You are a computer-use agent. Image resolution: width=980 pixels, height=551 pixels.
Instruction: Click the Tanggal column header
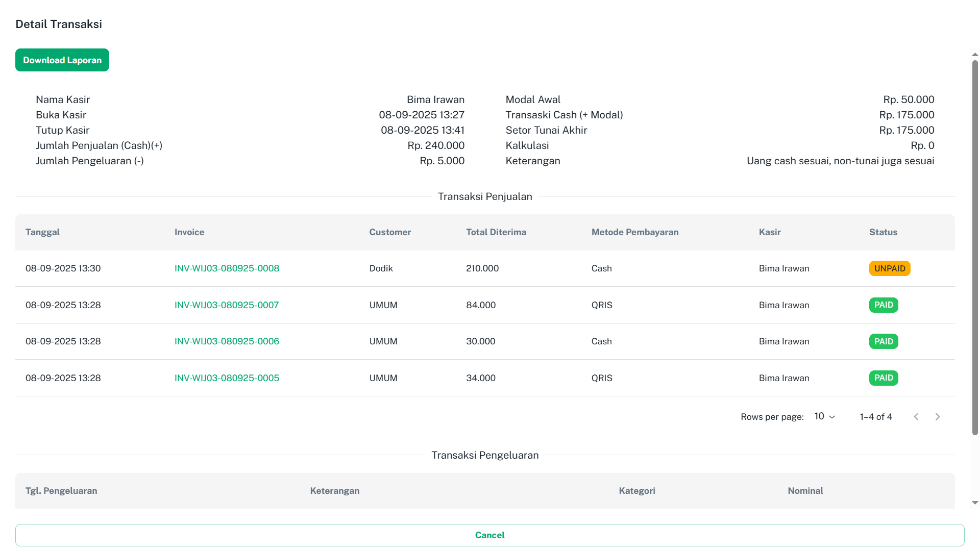coord(42,232)
